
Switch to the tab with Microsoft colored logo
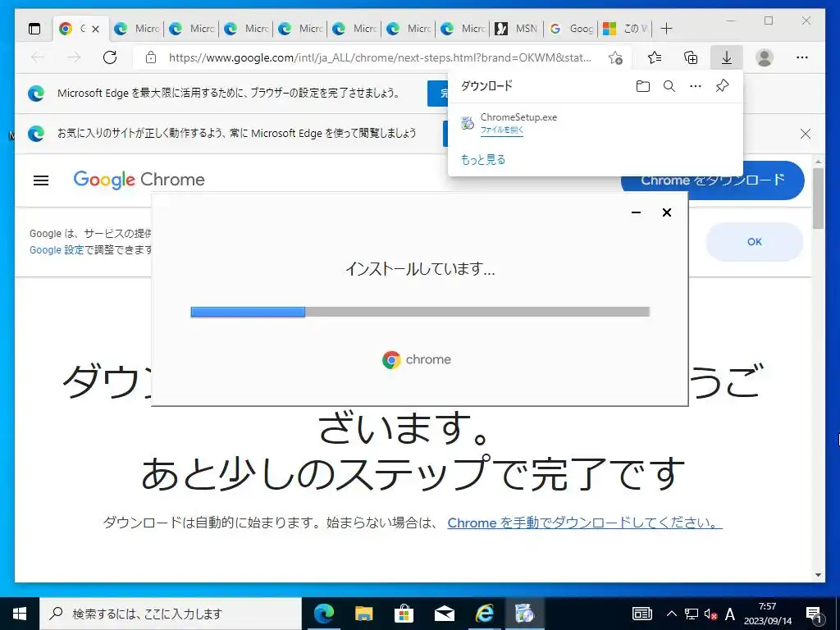(625, 29)
